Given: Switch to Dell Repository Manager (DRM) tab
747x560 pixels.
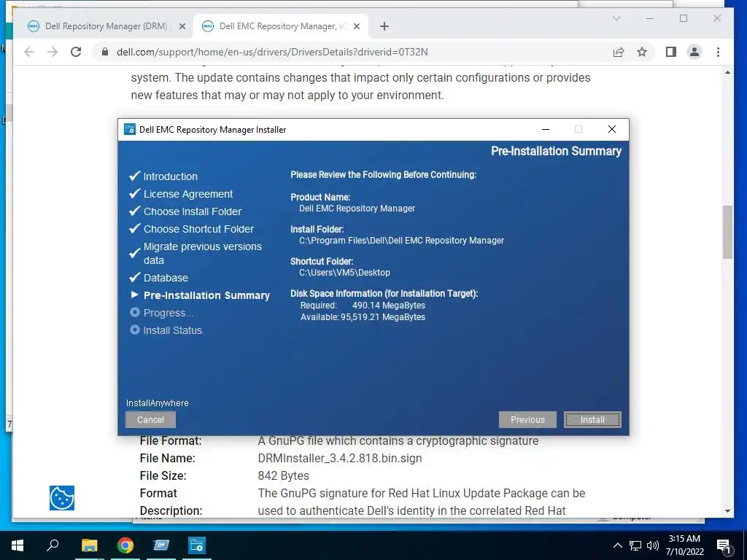Looking at the screenshot, I should point(107,26).
